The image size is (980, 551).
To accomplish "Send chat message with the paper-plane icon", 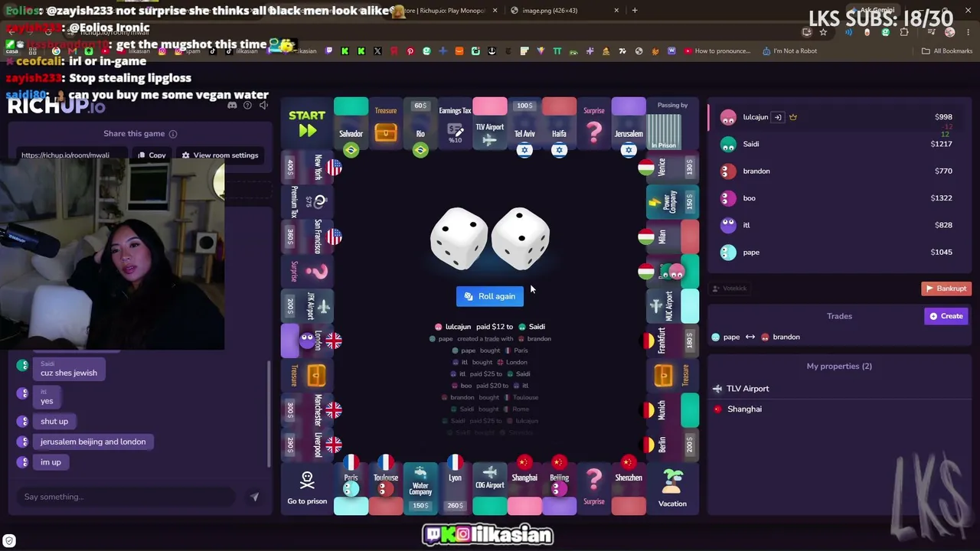I will coord(254,497).
